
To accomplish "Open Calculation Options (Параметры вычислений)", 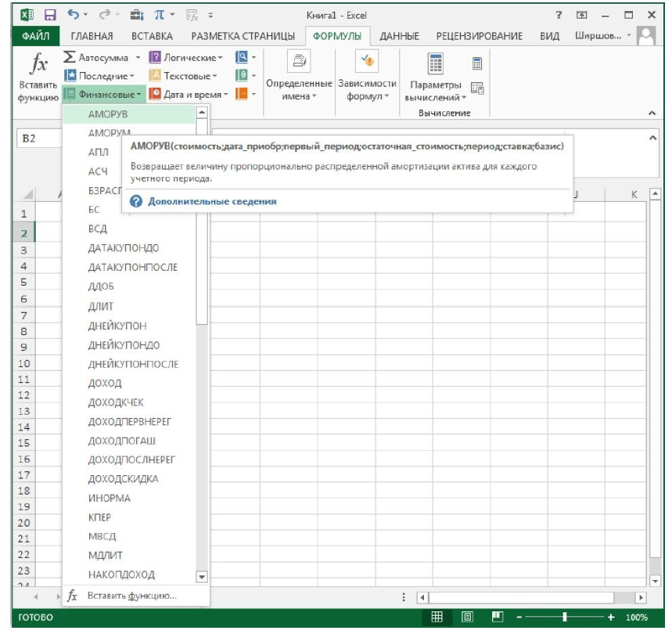I will click(436, 77).
